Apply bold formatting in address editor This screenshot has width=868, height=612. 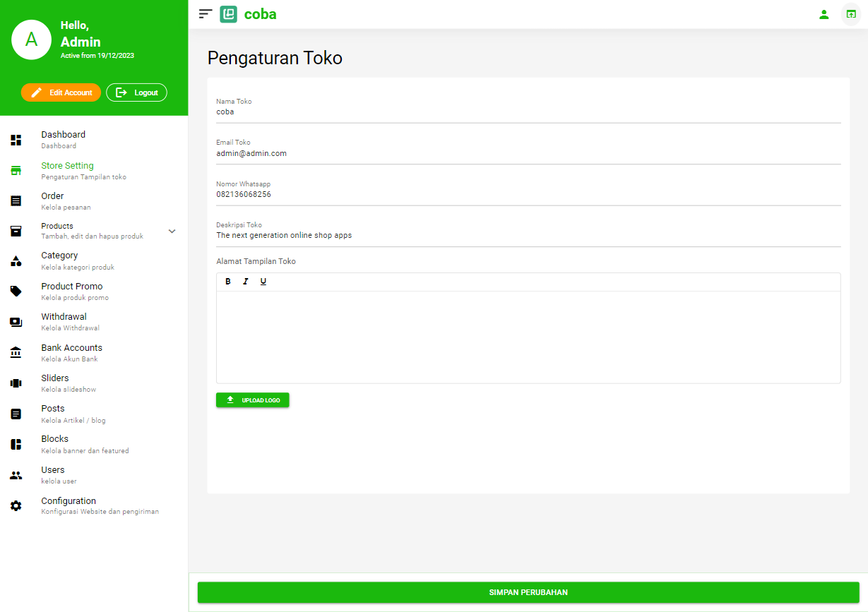coord(228,282)
